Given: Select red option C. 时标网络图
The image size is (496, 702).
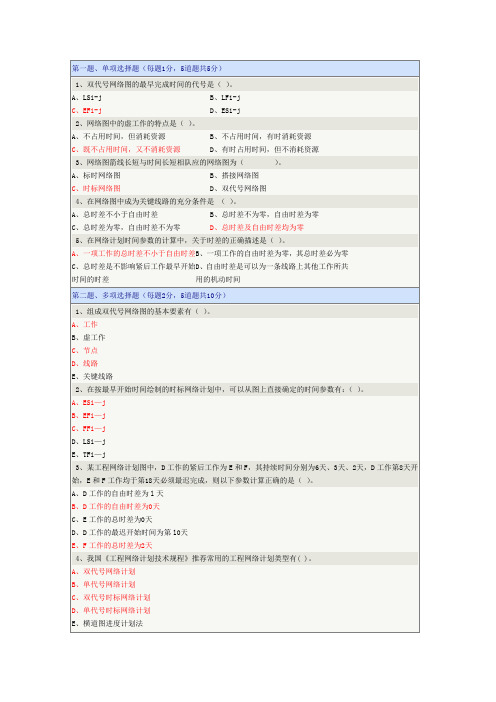Looking at the screenshot, I should coord(96,188).
